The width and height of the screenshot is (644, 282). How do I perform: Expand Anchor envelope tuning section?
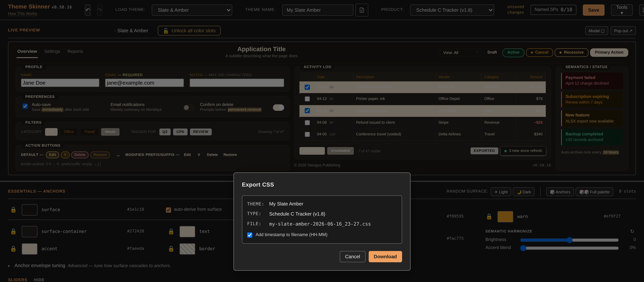click(40, 266)
